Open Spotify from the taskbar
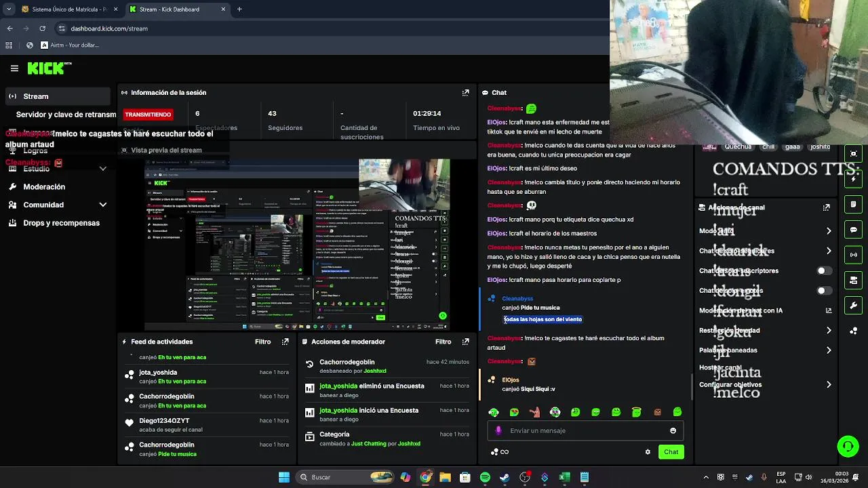This screenshot has height=488, width=868. click(485, 477)
